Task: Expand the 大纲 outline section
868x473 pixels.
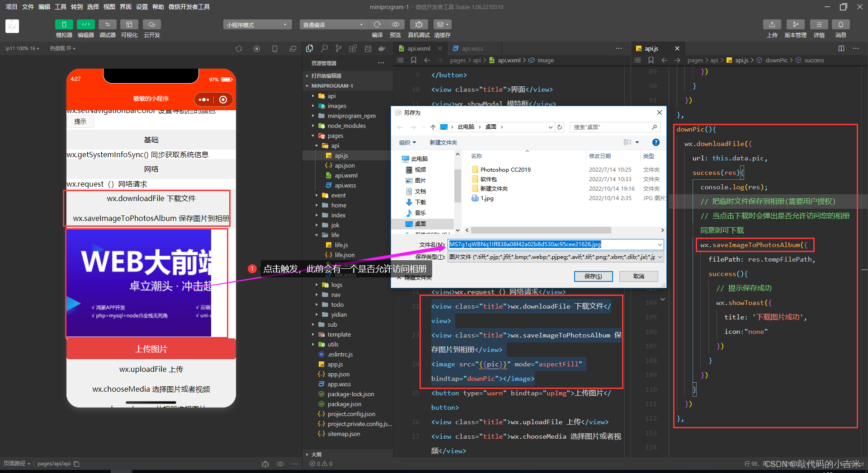Action: coord(347,454)
